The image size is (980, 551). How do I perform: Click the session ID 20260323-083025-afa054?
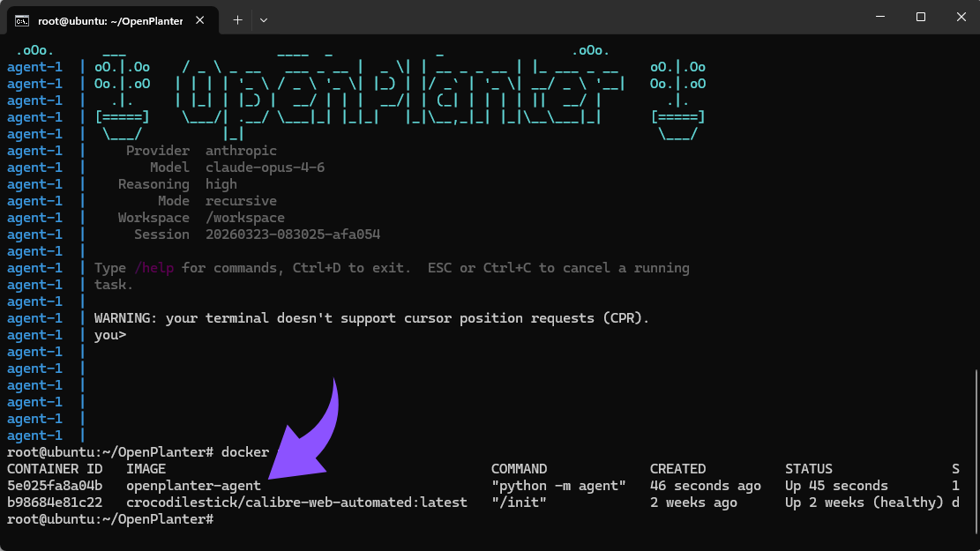(x=292, y=235)
